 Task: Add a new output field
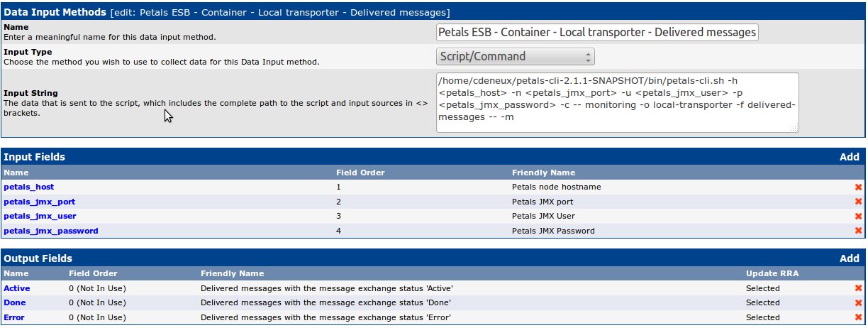[x=849, y=258]
